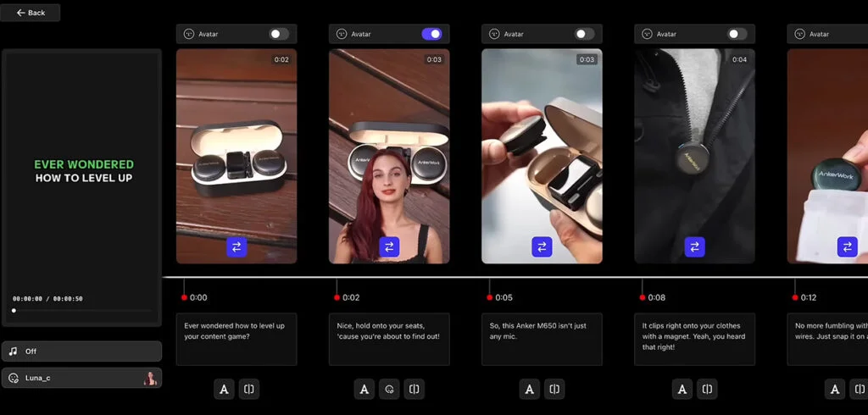Open avatar settings icon under 0:02 scene
Image resolution: width=868 pixels, height=415 pixels.
pos(389,389)
